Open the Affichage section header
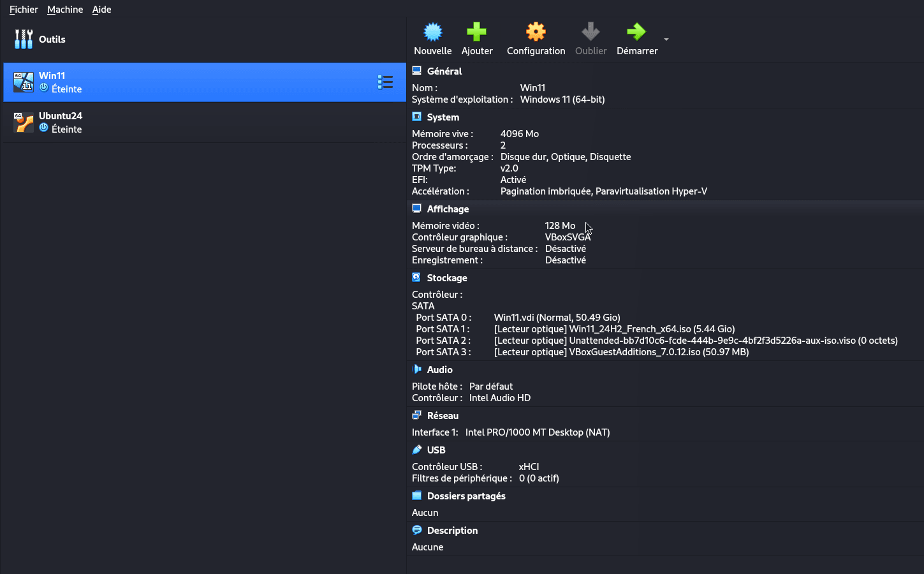This screenshot has width=924, height=574. tap(448, 209)
